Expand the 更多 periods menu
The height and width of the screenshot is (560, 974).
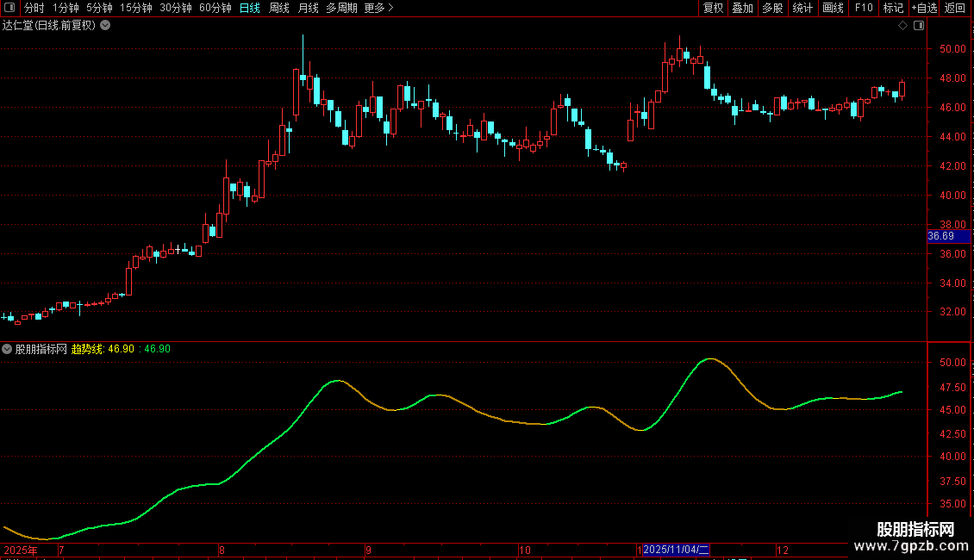click(378, 8)
